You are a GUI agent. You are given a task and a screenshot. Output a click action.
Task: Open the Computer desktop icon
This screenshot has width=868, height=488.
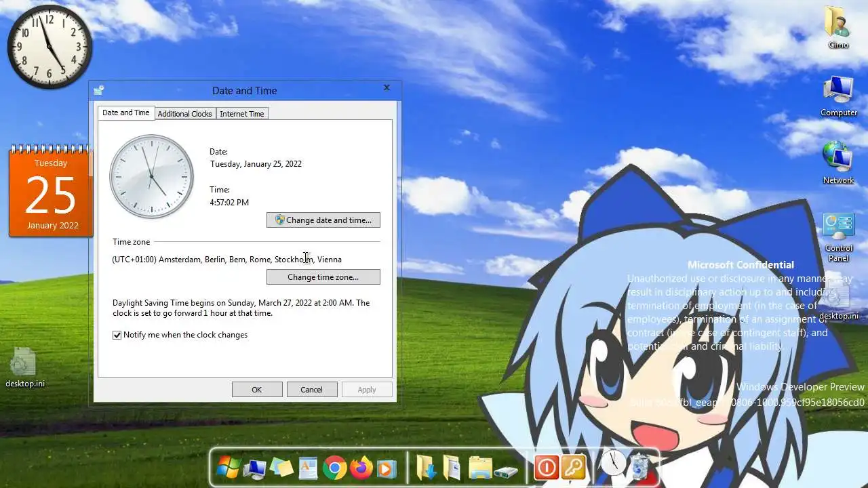(x=839, y=96)
